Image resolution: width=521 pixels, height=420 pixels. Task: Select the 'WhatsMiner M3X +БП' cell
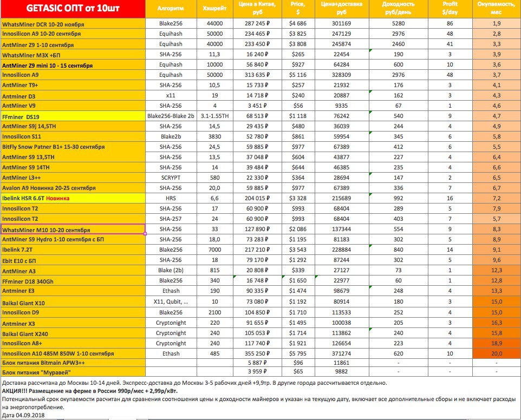pos(73,55)
